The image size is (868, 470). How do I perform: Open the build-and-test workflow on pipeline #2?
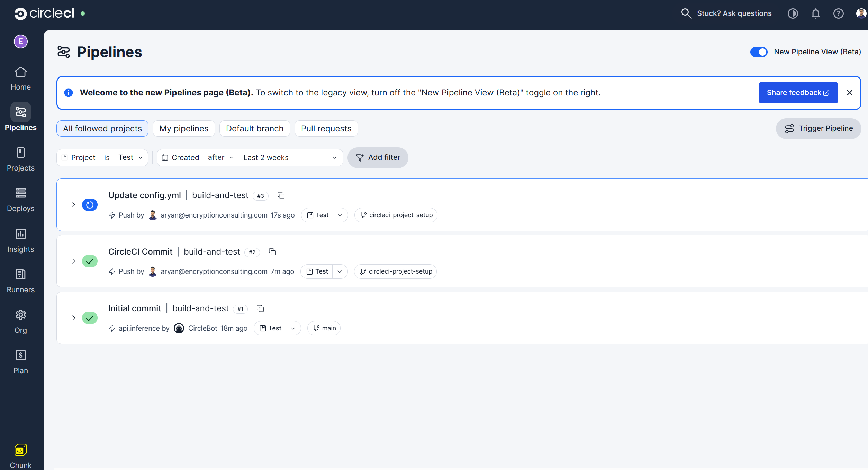pyautogui.click(x=212, y=252)
